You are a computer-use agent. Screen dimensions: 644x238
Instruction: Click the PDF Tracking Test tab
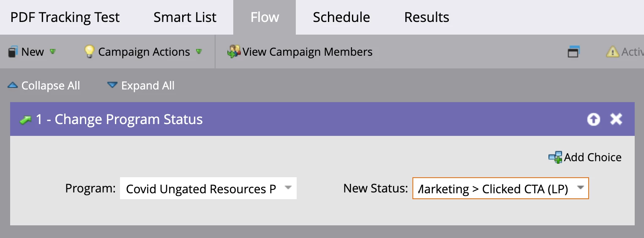click(x=65, y=17)
